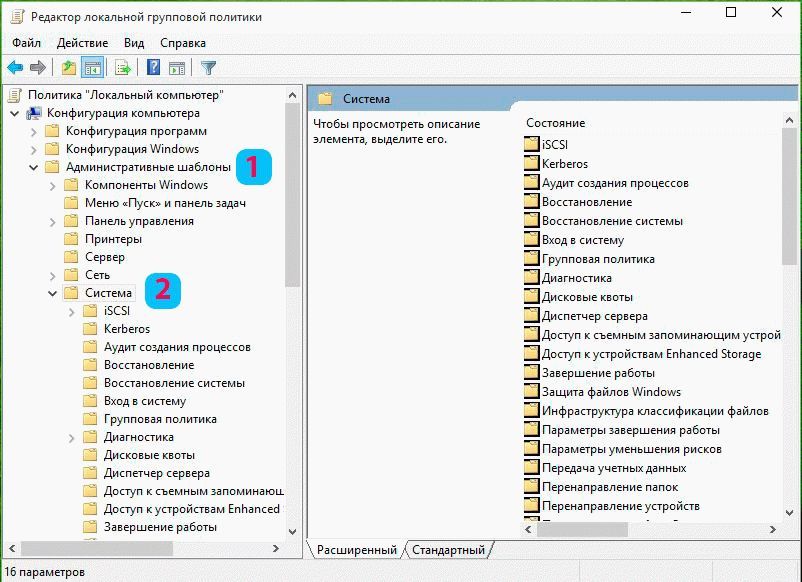Toggle the action pane toolbar icon
The height and width of the screenshot is (582, 802).
[177, 68]
